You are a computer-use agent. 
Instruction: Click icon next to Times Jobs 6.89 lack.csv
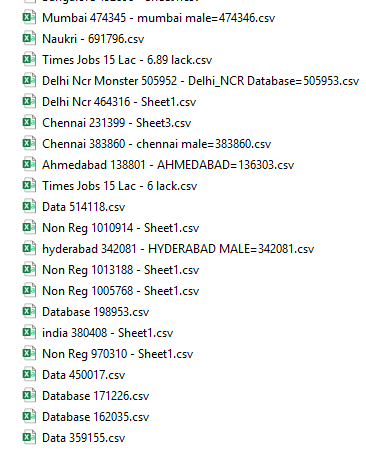click(29, 59)
